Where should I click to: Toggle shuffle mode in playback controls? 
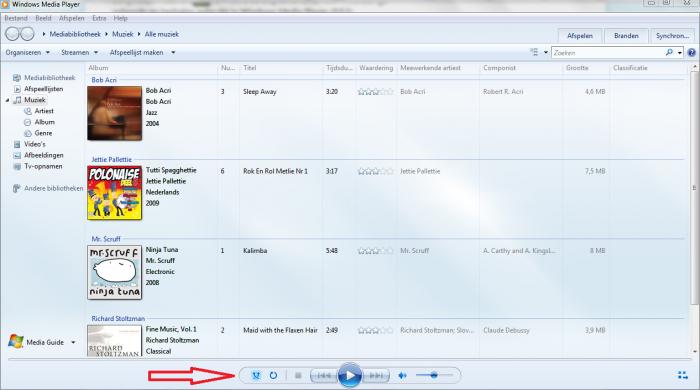(256, 375)
